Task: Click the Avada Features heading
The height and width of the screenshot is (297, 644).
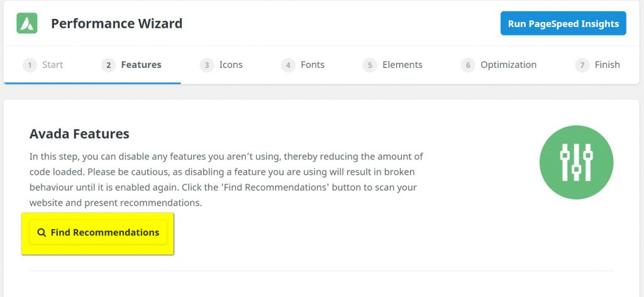Action: [x=79, y=134]
